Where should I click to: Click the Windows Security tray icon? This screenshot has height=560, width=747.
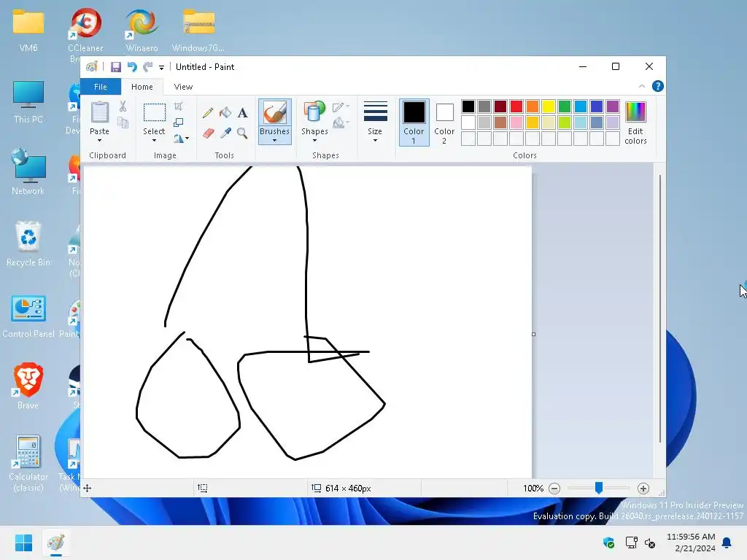(609, 542)
